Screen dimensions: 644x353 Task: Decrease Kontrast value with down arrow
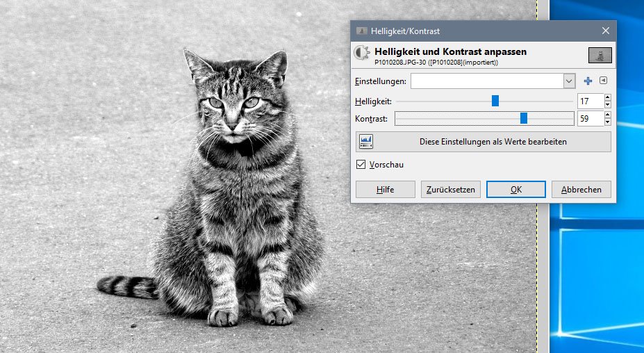pyautogui.click(x=608, y=122)
